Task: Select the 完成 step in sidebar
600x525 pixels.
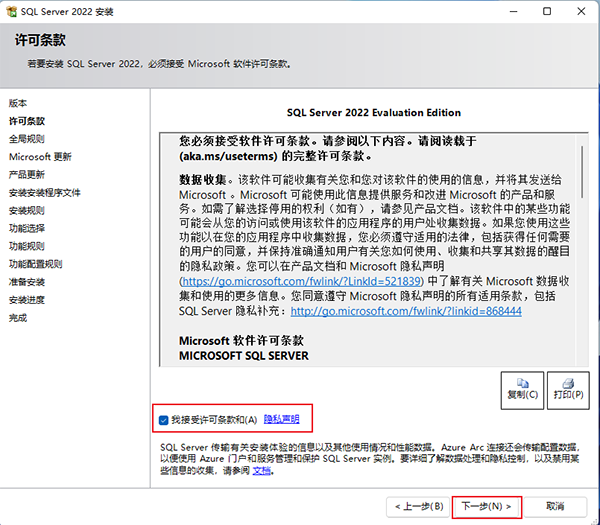Action: tap(18, 318)
